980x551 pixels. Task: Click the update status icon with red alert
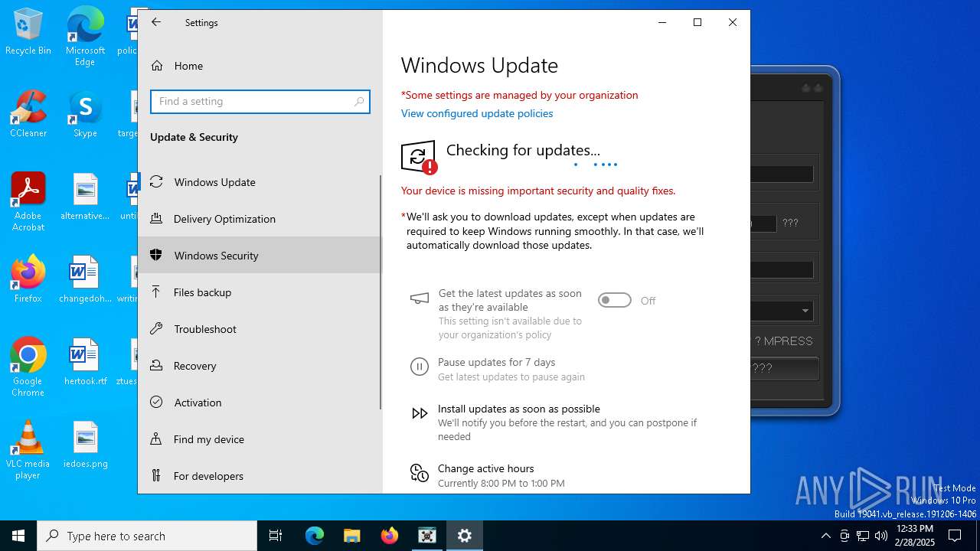coord(419,158)
